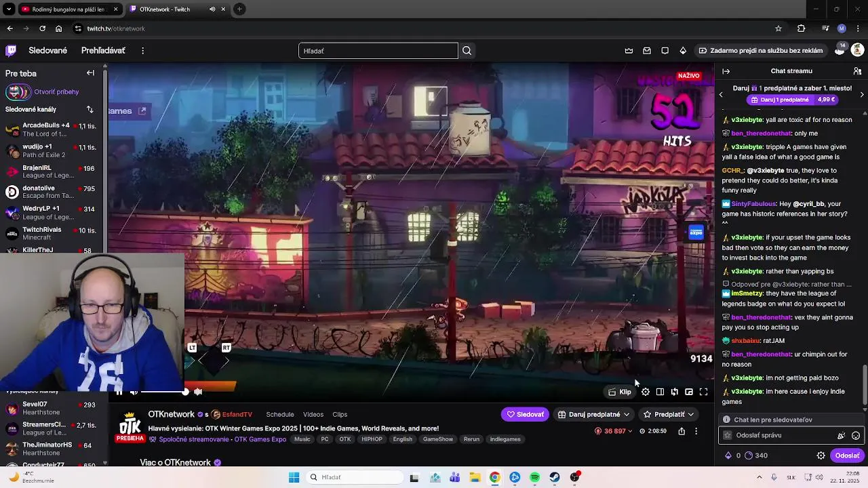Open Prime loot crown icon
Viewport: 868px width, 488px height.
(629, 51)
